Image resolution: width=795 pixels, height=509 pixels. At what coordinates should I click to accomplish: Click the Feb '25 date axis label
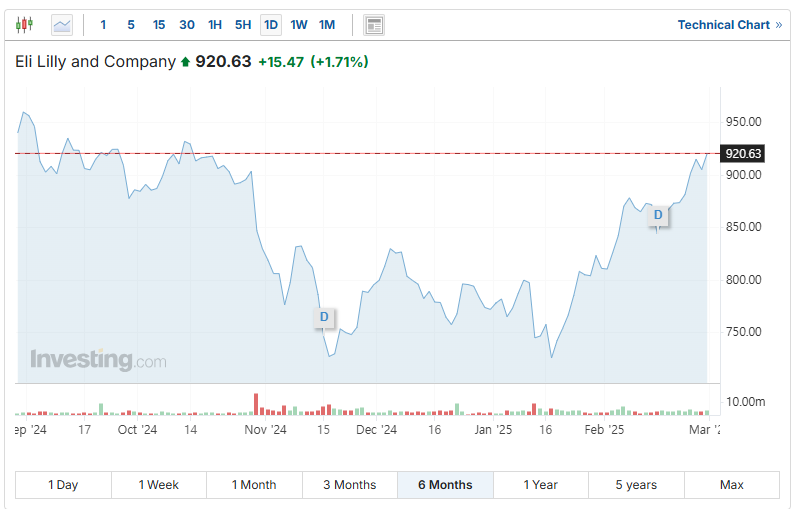coord(604,430)
